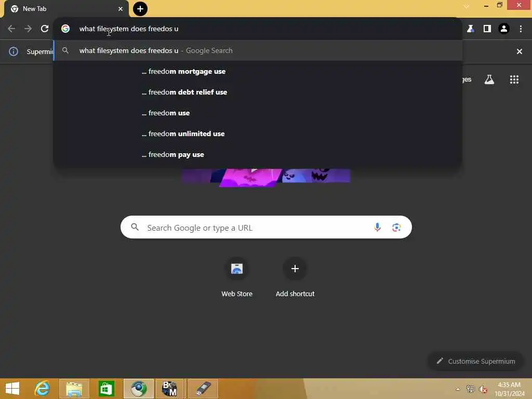532x399 pixels.
Task: Click the info icon on the info bar
Action: click(x=14, y=51)
